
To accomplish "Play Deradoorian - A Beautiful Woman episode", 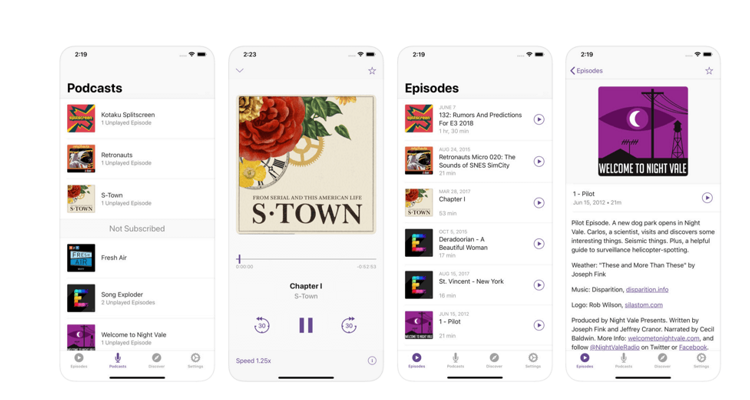I will (x=539, y=244).
